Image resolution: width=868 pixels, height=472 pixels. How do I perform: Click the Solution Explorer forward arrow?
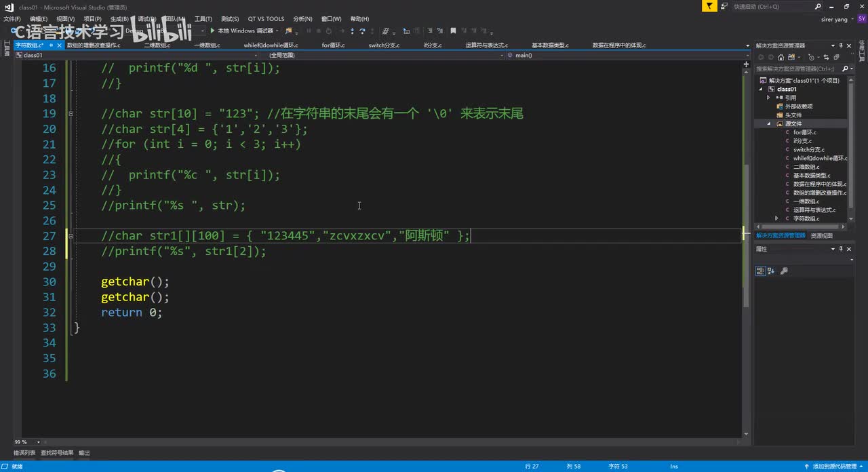(x=771, y=58)
